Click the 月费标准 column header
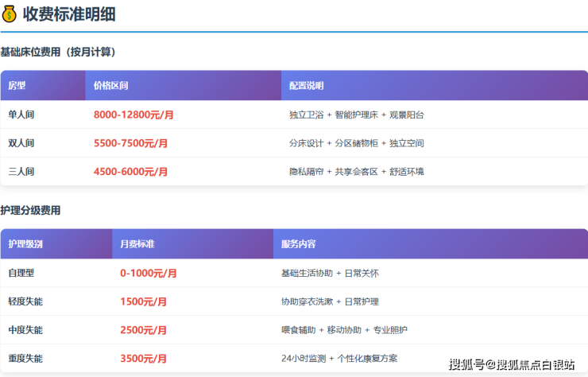The height and width of the screenshot is (377, 588). click(x=137, y=244)
